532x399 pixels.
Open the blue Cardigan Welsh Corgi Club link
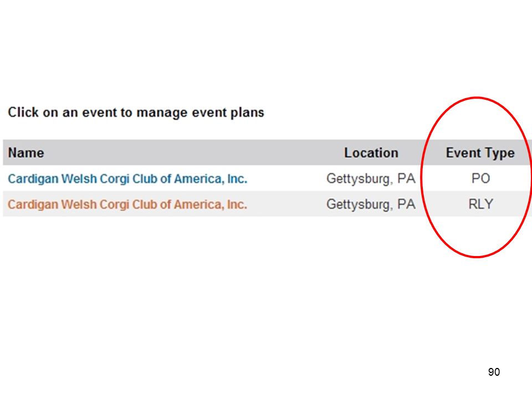pos(127,178)
